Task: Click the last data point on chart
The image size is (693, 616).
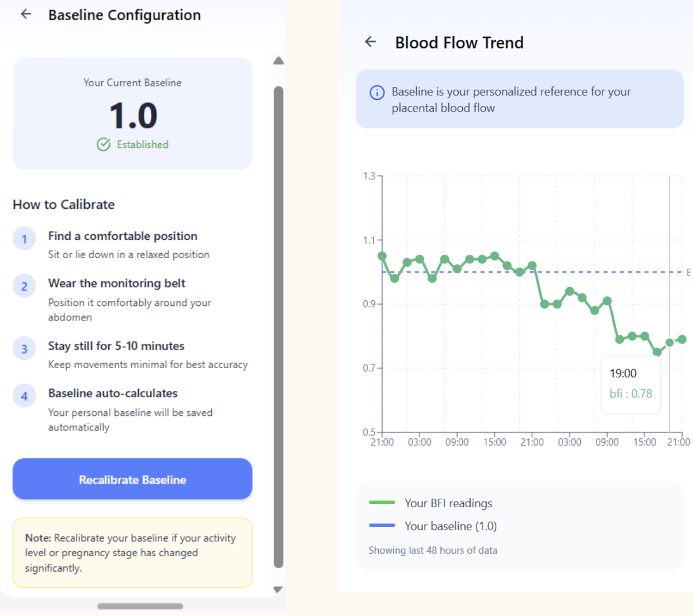Action: point(682,339)
